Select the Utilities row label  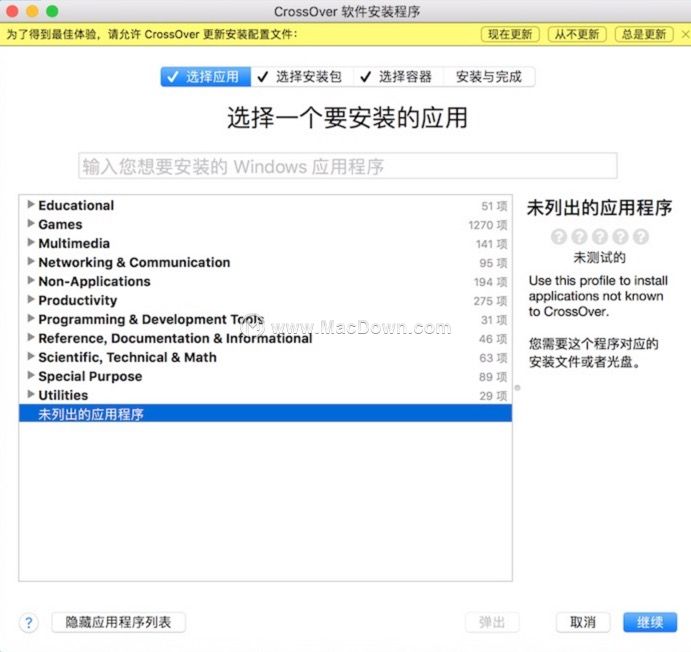point(63,395)
